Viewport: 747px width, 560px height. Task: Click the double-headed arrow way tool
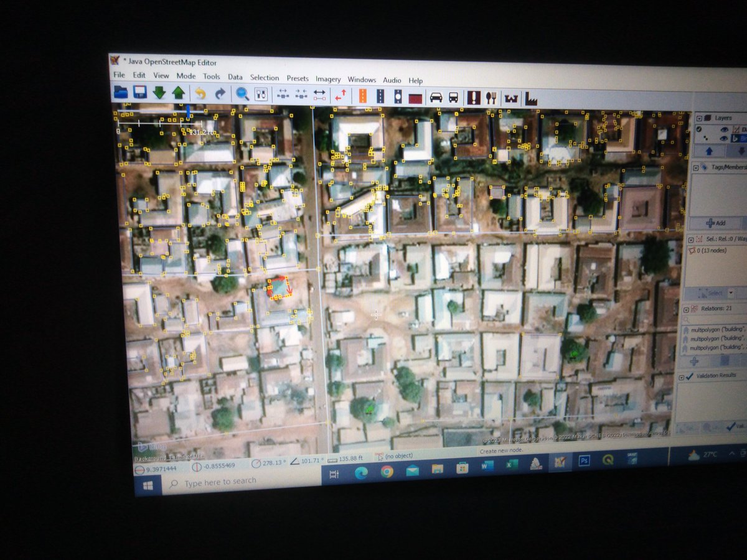(319, 95)
